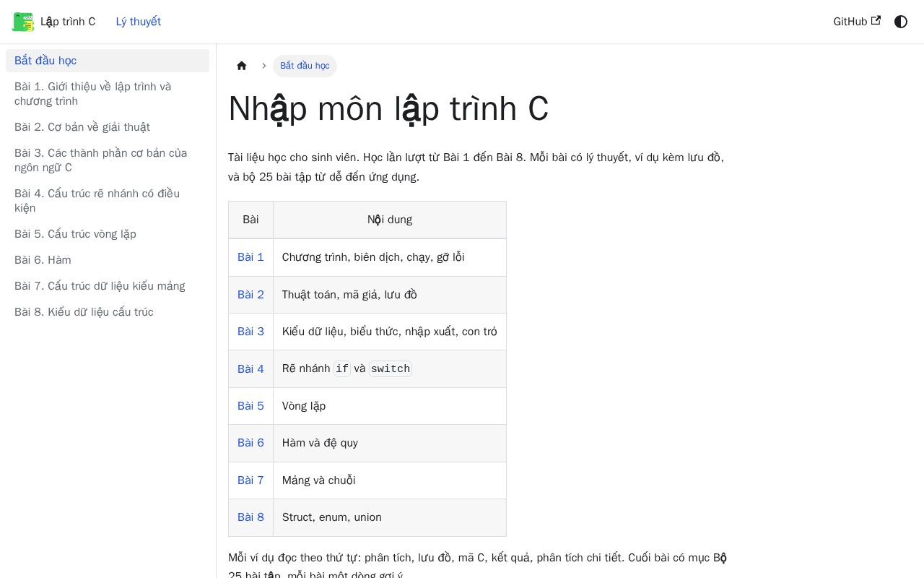Follow the Bài 4 table link
This screenshot has height=578, width=924.
click(x=250, y=369)
